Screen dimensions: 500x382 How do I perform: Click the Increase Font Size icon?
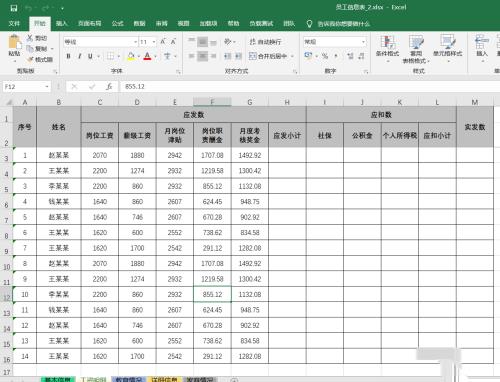click(163, 42)
